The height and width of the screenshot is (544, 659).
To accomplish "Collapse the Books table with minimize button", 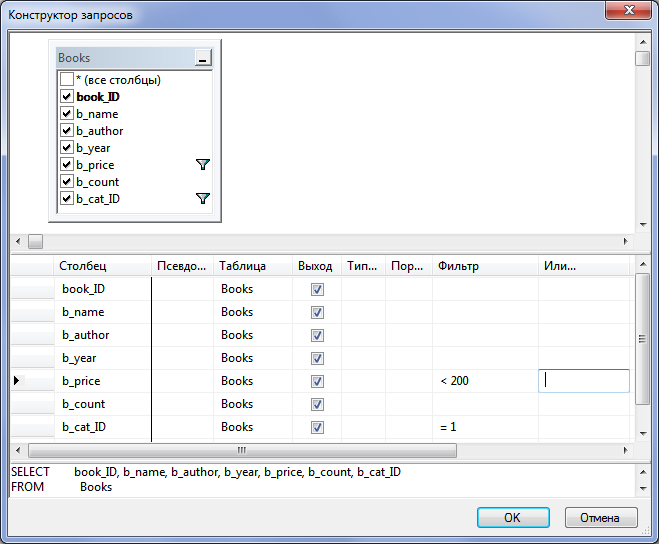I will click(x=203, y=58).
